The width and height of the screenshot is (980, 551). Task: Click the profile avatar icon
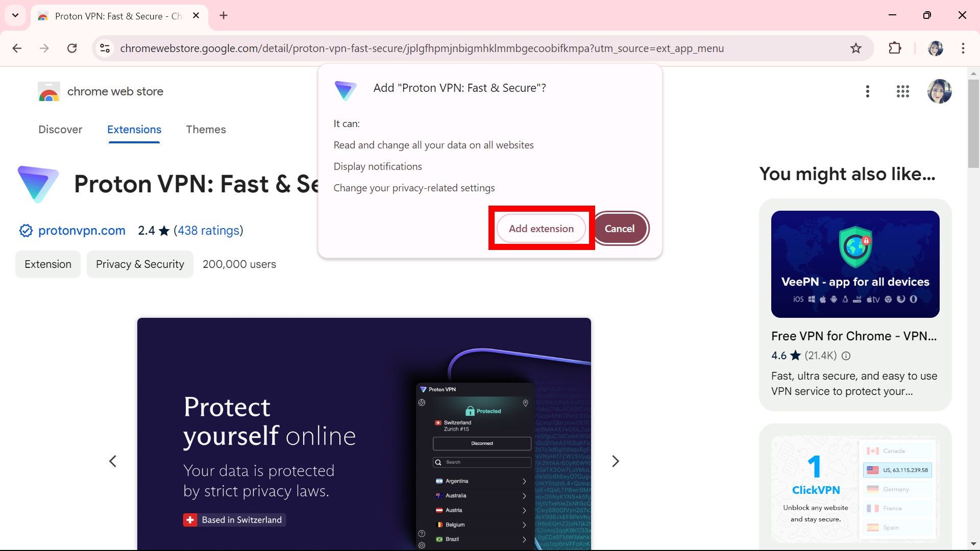tap(940, 91)
